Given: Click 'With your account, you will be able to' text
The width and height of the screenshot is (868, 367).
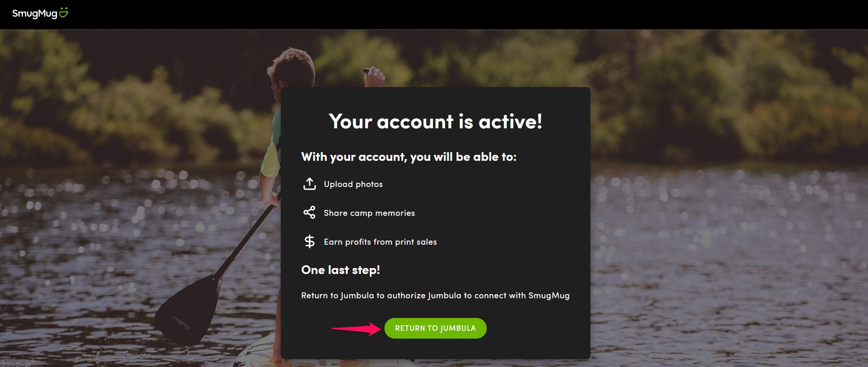Looking at the screenshot, I should click(409, 157).
